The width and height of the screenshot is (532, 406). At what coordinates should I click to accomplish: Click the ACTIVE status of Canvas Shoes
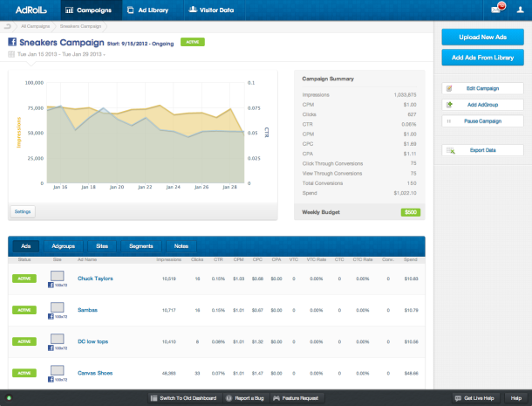point(24,373)
